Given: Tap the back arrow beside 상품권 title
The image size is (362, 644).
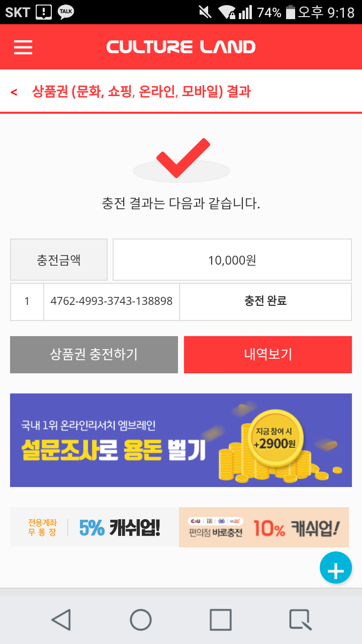Looking at the screenshot, I should coord(14,92).
